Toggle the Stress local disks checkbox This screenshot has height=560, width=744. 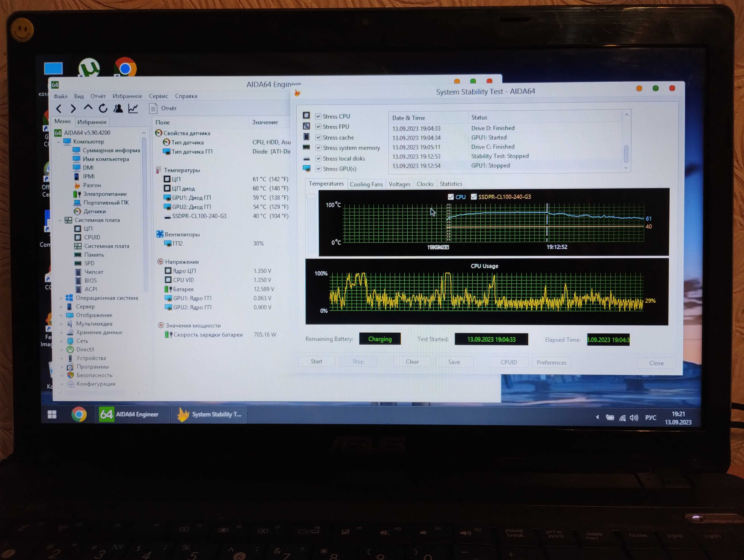point(318,158)
